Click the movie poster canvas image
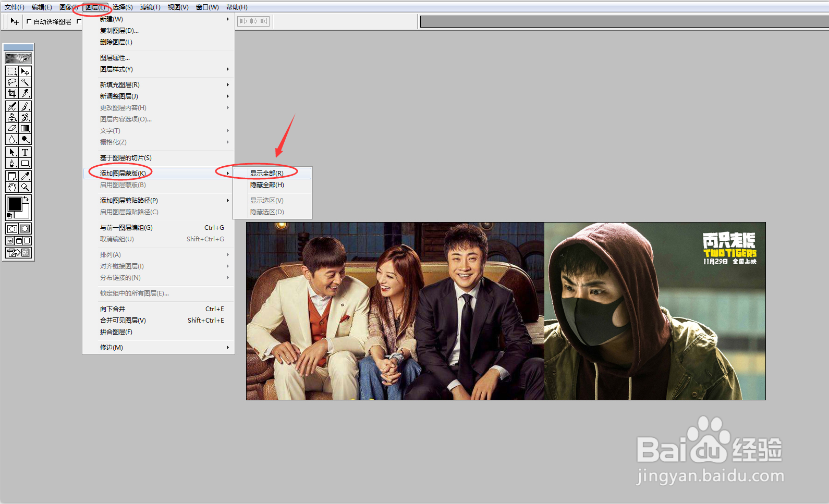Image resolution: width=829 pixels, height=504 pixels. 506,311
